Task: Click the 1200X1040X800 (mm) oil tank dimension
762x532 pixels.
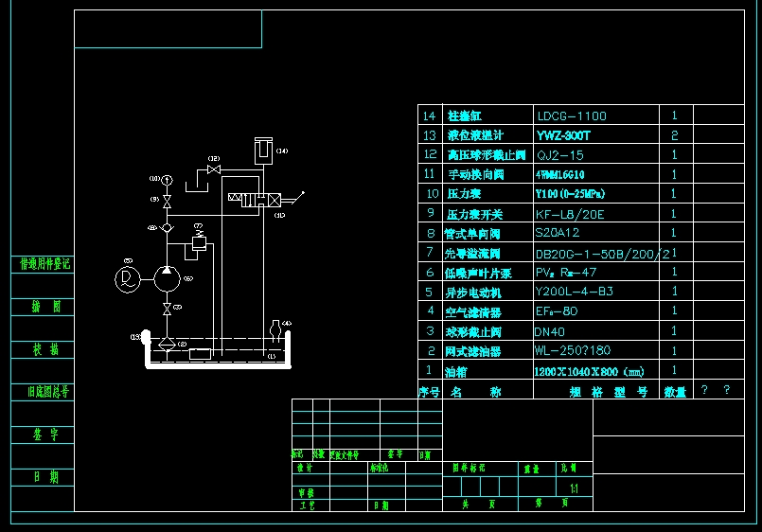Action: [x=589, y=372]
